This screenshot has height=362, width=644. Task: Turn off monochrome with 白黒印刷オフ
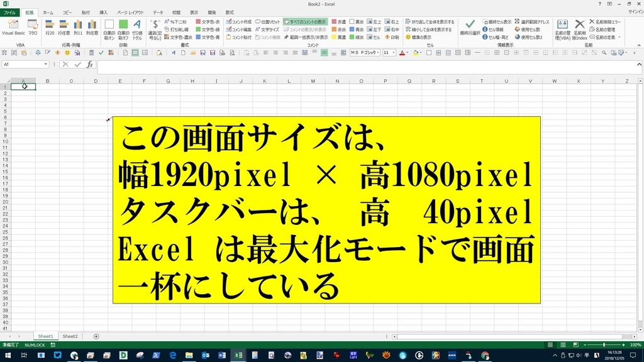(123, 30)
